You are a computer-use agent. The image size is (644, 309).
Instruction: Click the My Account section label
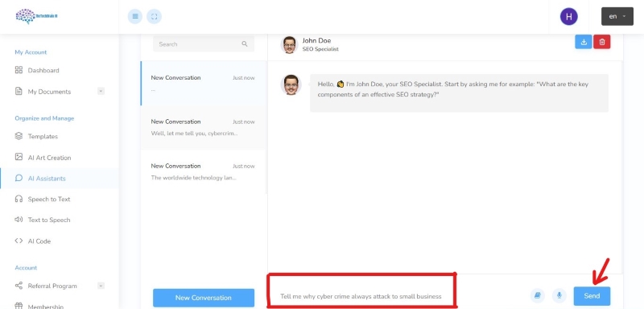[31, 52]
